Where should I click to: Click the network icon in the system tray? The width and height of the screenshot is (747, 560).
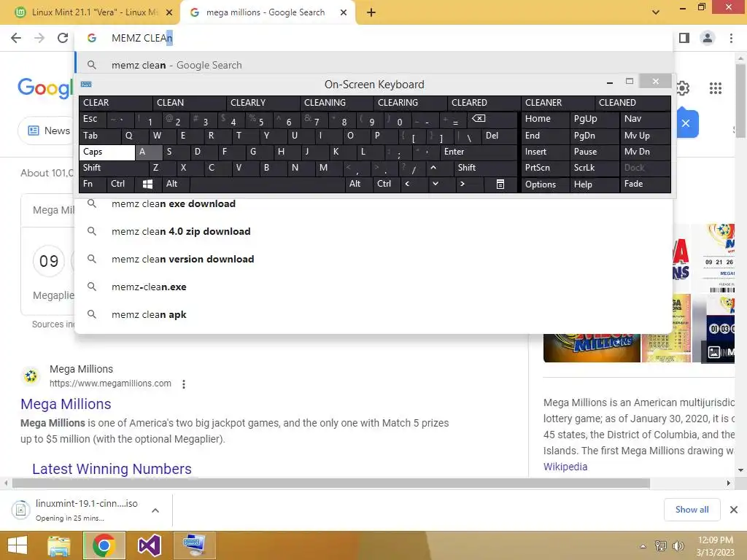pos(661,546)
